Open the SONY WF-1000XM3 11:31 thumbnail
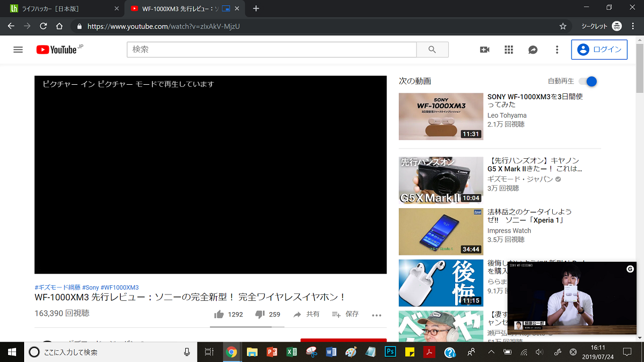Viewport: 644px width, 362px height. (x=441, y=116)
